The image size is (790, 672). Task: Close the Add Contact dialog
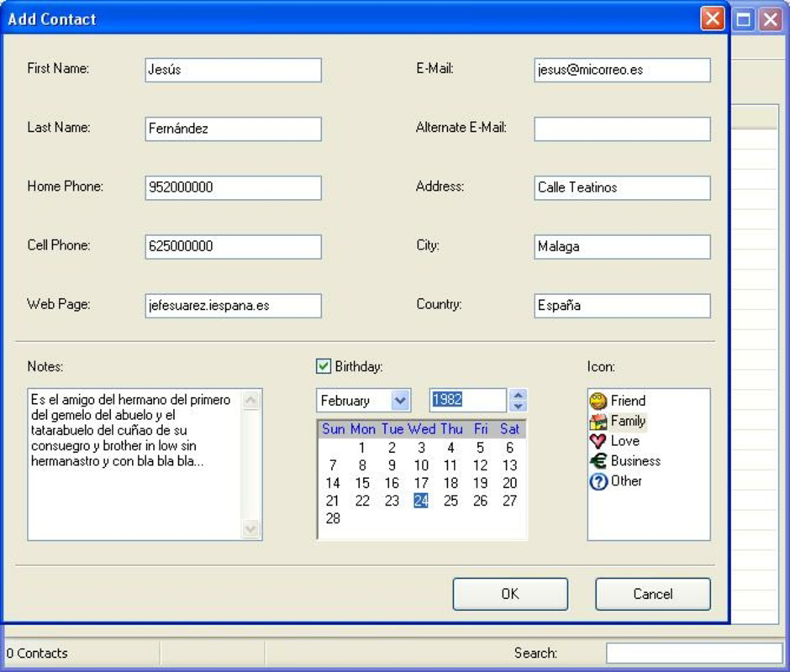point(713,19)
